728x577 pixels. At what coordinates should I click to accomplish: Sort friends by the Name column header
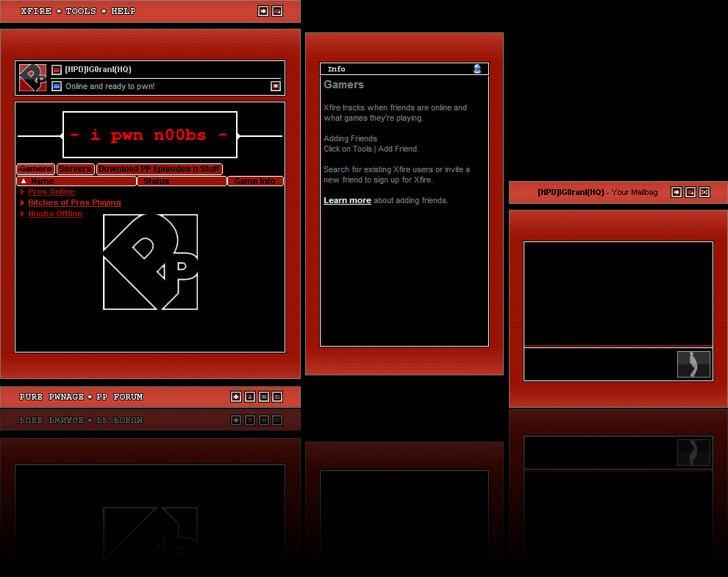click(x=76, y=181)
